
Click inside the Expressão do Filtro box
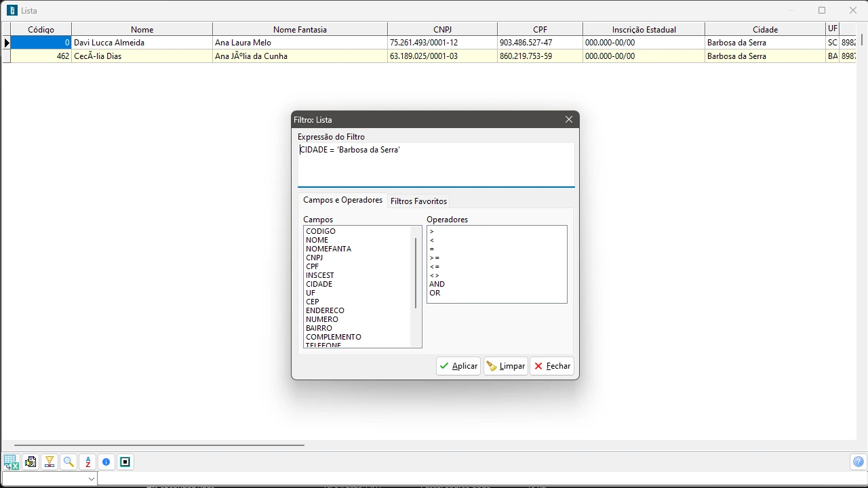click(436, 164)
